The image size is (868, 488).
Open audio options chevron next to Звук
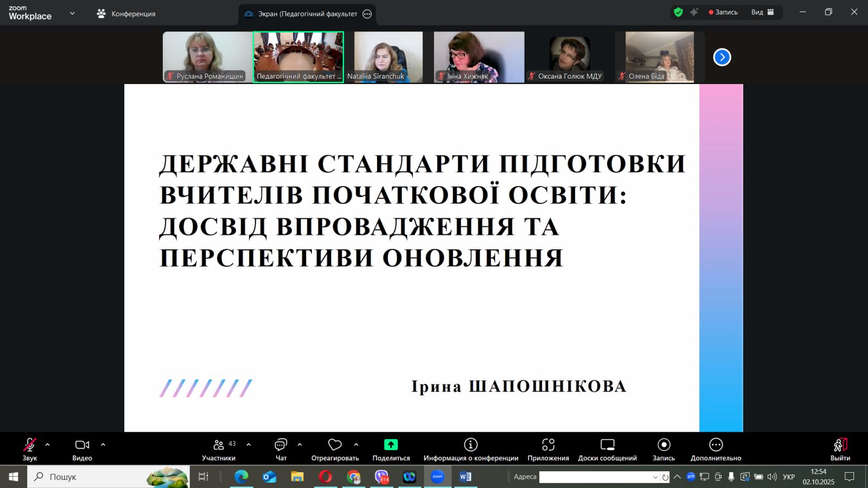[x=48, y=445]
